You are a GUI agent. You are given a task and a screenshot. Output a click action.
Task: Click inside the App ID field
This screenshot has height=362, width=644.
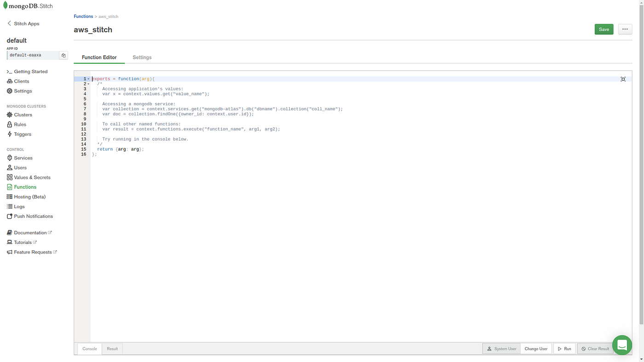(32, 55)
